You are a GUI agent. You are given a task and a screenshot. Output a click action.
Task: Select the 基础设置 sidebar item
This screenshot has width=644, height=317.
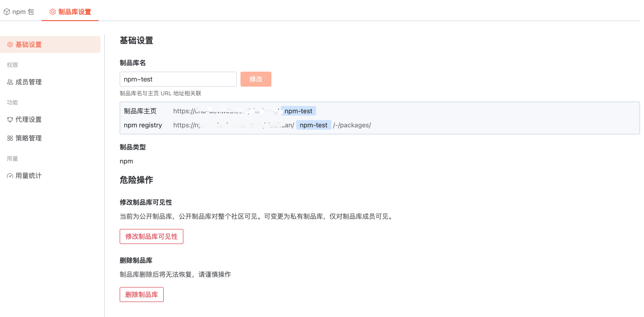pyautogui.click(x=29, y=44)
